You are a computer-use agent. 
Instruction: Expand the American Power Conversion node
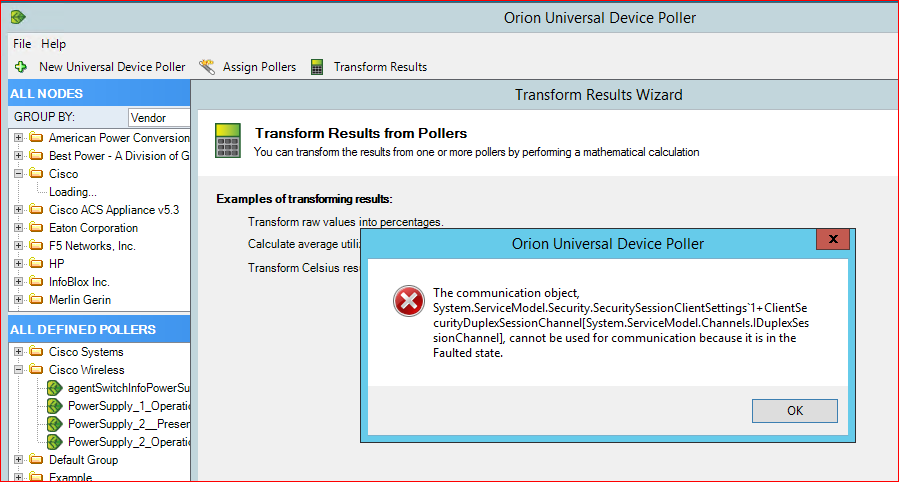click(x=18, y=138)
